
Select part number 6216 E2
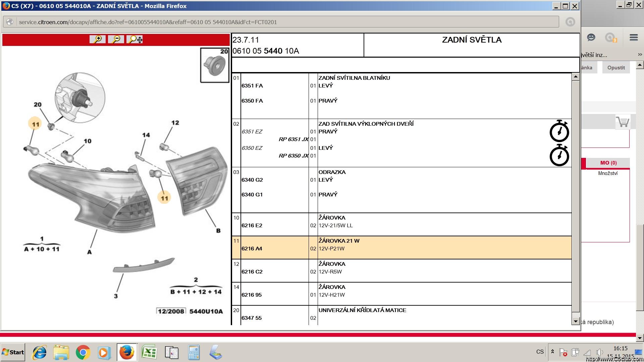252,226
